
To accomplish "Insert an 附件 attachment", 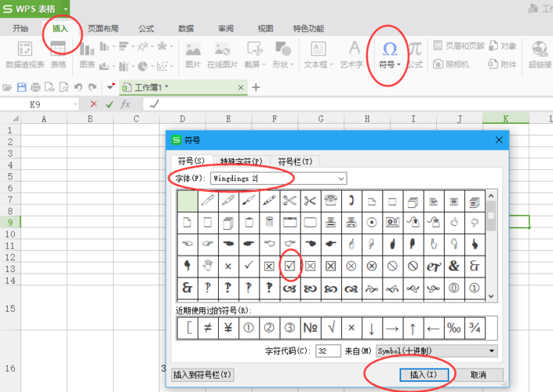I will click(x=503, y=64).
